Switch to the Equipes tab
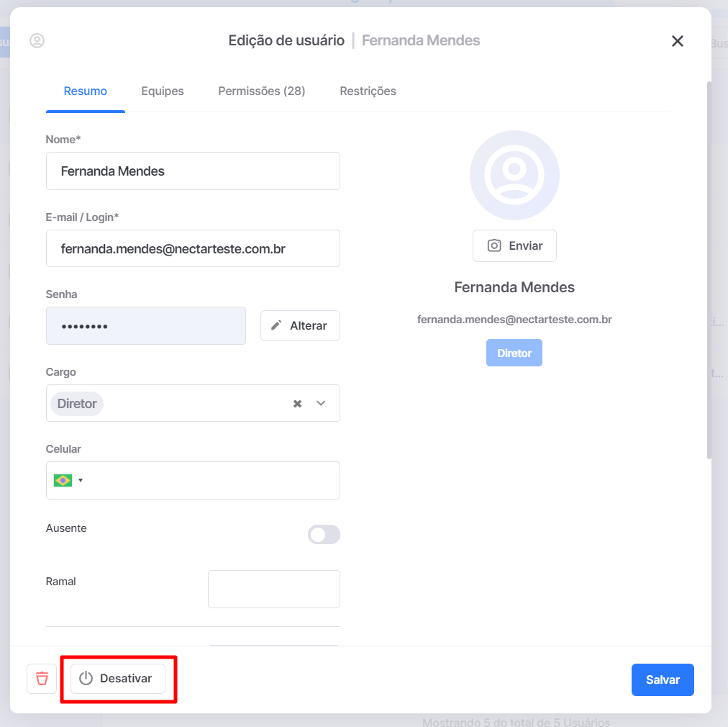The width and height of the screenshot is (728, 727). click(163, 91)
